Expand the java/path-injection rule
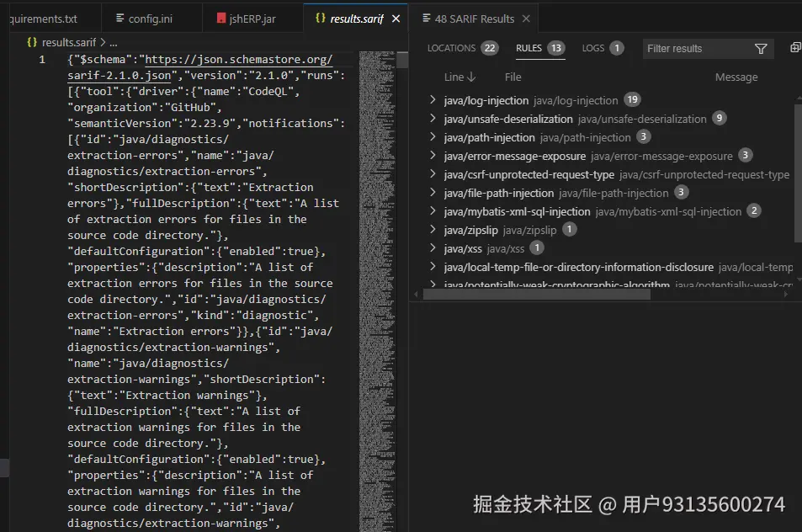The height and width of the screenshot is (532, 802). tap(433, 136)
